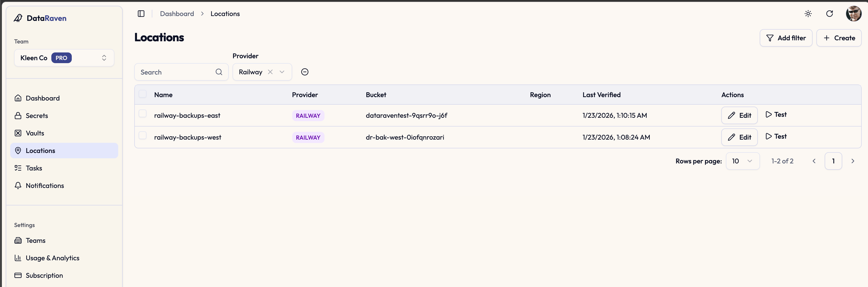
Task: Check the railway-backups-west row checkbox
Action: [143, 135]
